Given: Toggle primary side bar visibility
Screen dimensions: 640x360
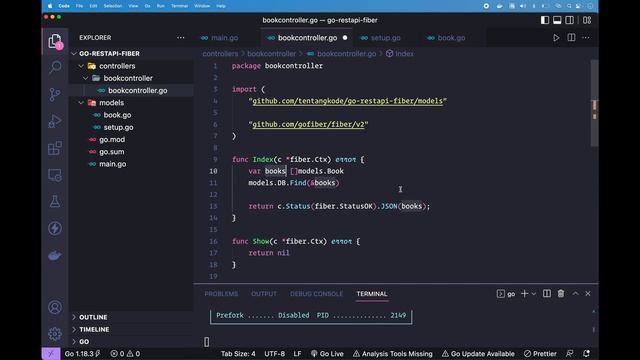Looking at the screenshot, I should point(544,20).
